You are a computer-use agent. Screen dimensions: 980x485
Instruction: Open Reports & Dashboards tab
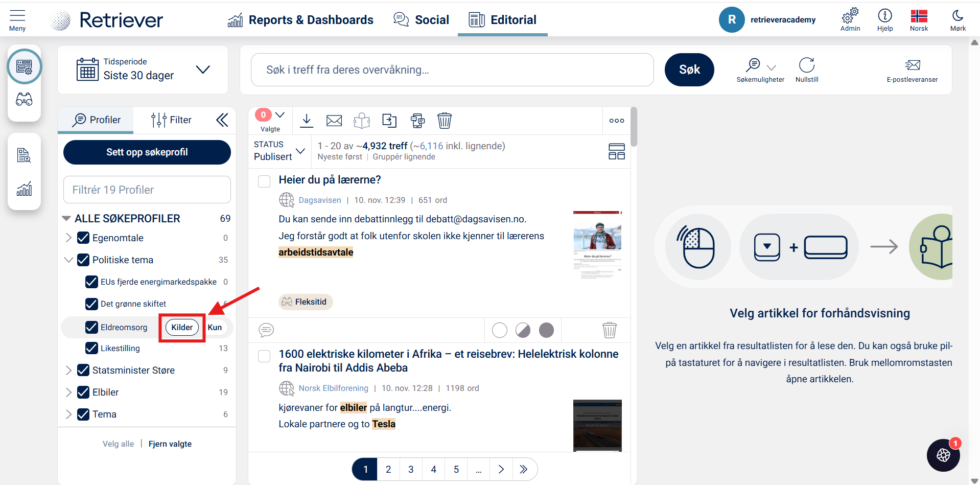point(300,20)
